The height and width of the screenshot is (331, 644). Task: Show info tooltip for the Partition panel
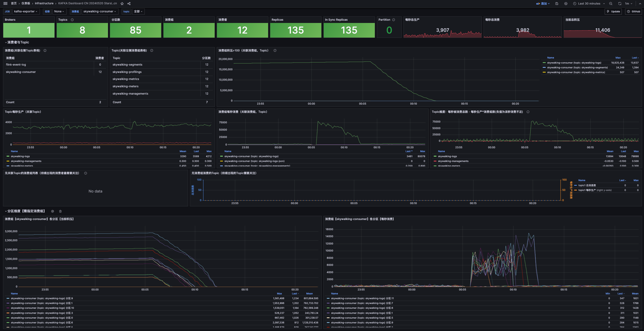tap(394, 20)
